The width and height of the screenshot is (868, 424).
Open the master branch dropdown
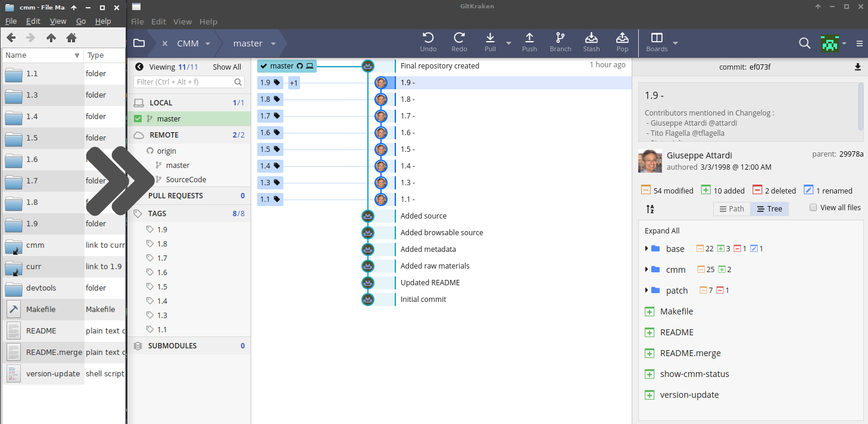273,43
